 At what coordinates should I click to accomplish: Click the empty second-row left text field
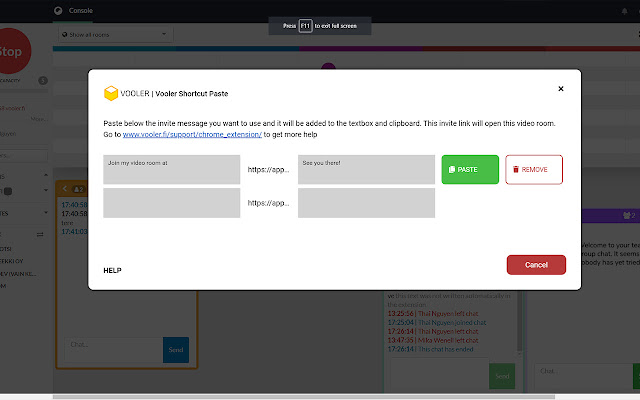click(171, 203)
